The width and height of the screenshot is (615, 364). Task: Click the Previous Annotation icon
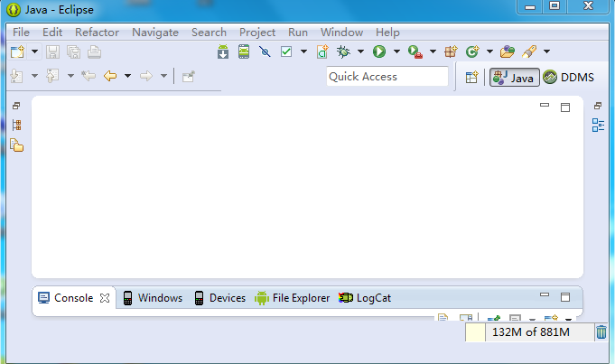coord(52,76)
